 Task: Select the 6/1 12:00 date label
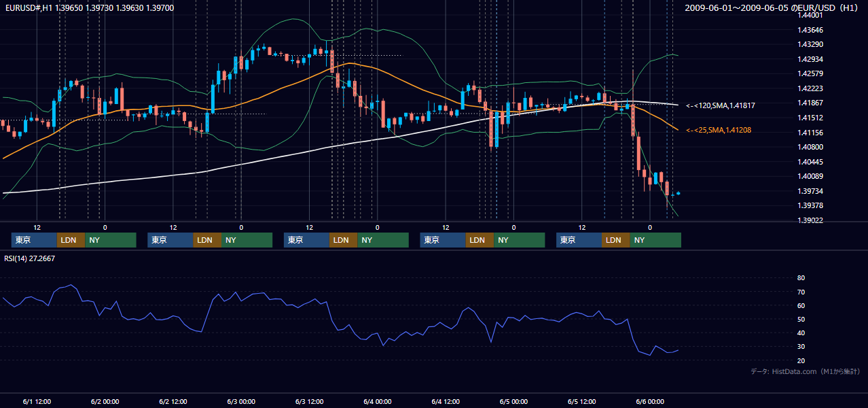pyautogui.click(x=37, y=402)
